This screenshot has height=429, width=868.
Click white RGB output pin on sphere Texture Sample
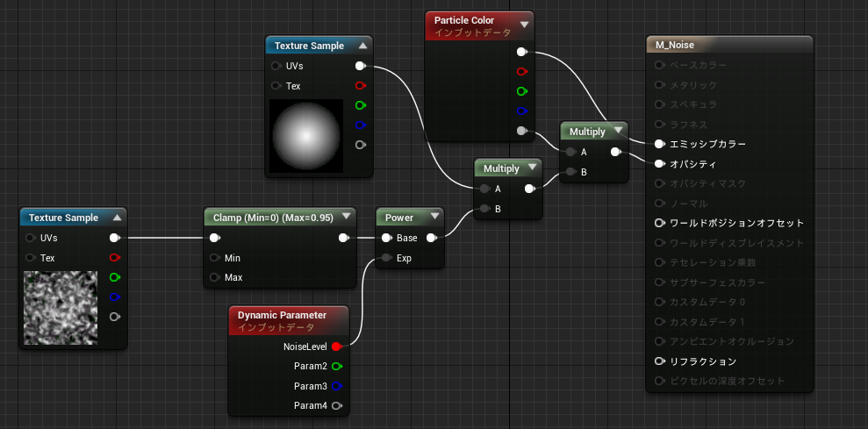[361, 66]
